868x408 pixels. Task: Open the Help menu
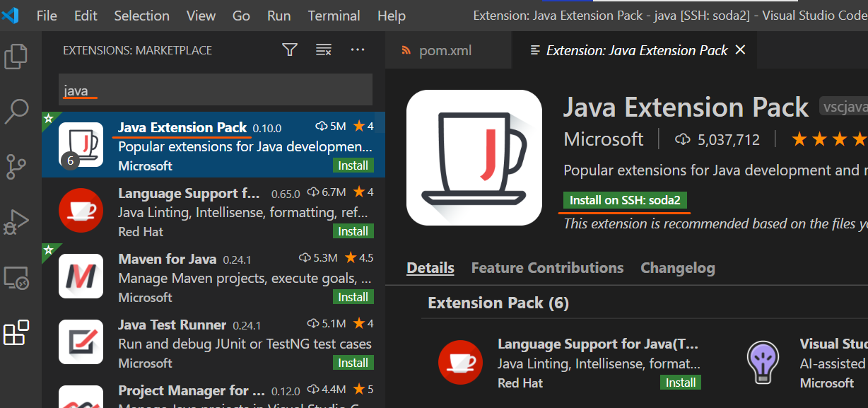[392, 16]
